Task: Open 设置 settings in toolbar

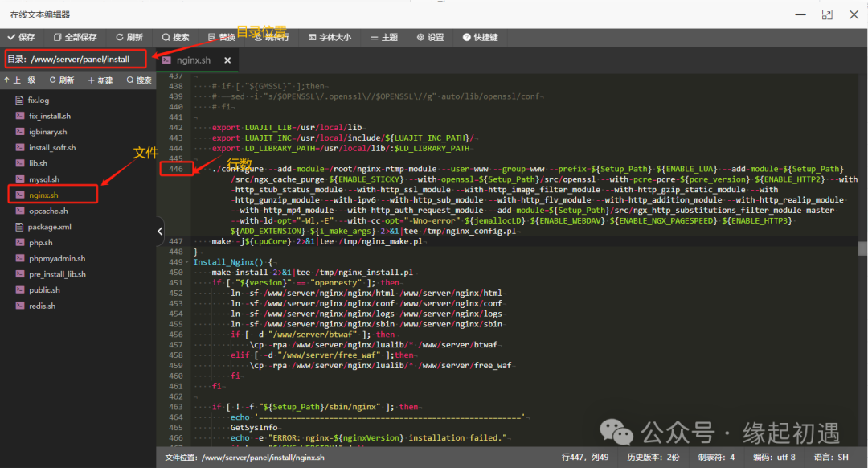Action: point(430,37)
